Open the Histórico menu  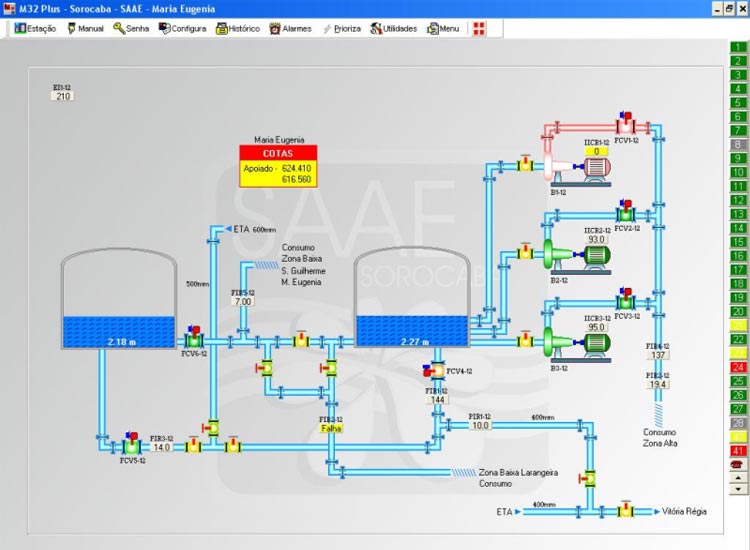click(x=238, y=29)
